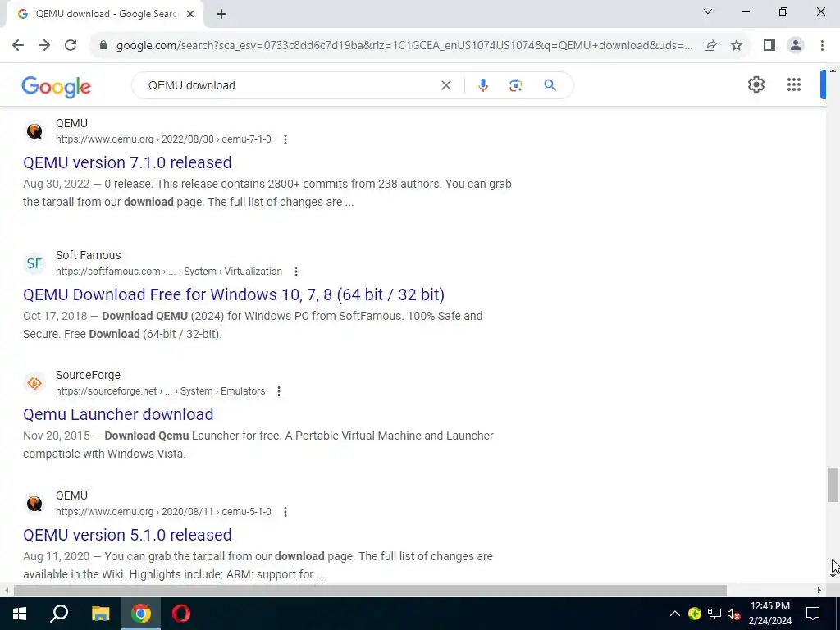Open the tab search dropdown arrow
840x630 pixels.
(708, 11)
